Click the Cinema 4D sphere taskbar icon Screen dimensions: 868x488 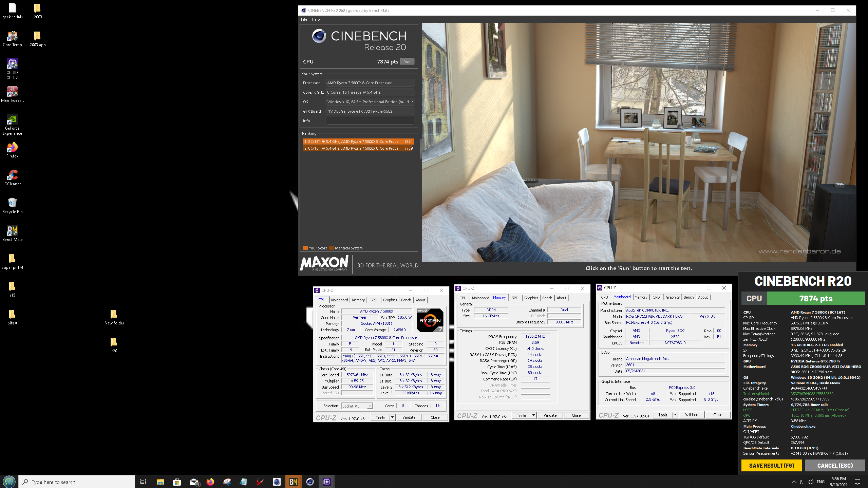tap(310, 482)
